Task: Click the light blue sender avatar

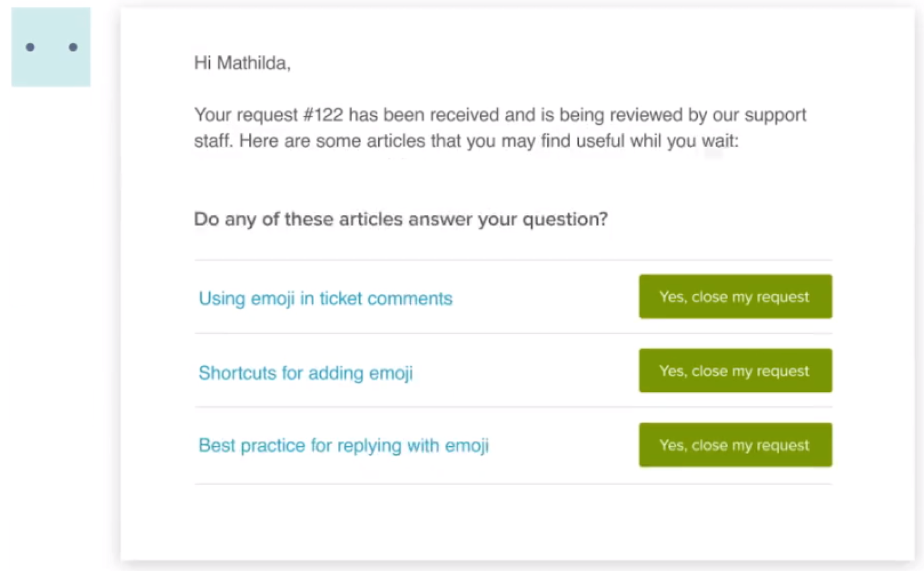Action: tap(51, 47)
